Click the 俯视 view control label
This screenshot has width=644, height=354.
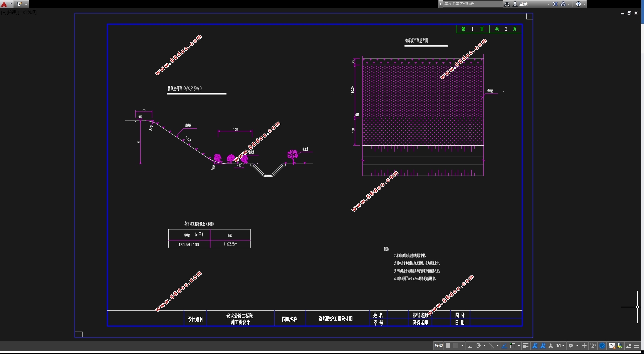[11, 13]
